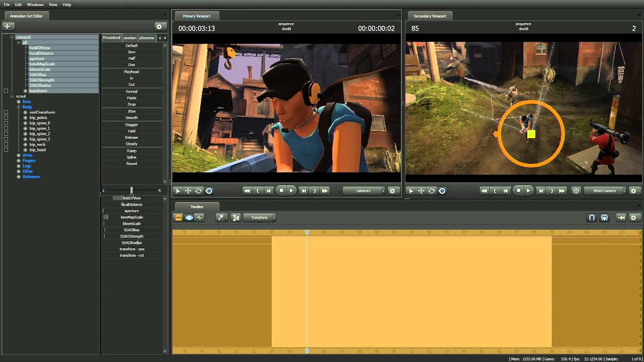644x362 pixels.
Task: Expand the Legs group
Action: pyautogui.click(x=19, y=166)
